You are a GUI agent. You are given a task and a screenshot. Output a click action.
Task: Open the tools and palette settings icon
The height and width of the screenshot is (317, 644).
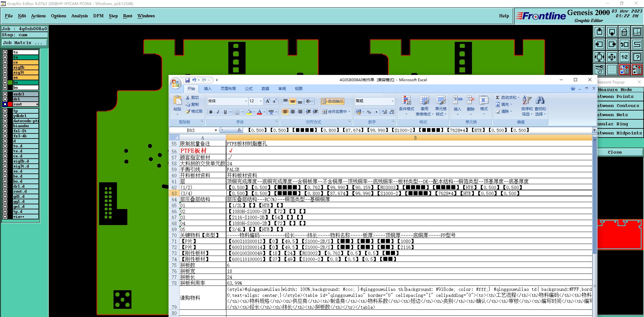[x=599, y=70]
